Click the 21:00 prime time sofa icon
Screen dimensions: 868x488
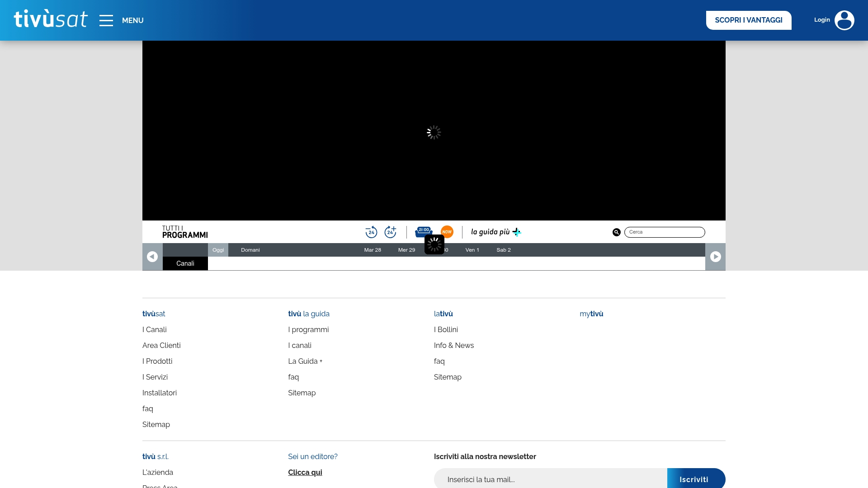point(423,232)
